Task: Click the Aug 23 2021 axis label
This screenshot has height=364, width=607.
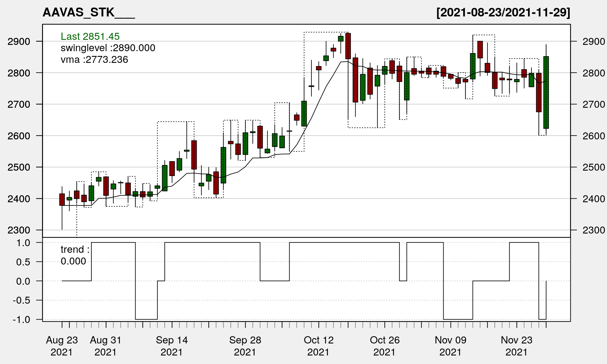Action: [x=62, y=346]
